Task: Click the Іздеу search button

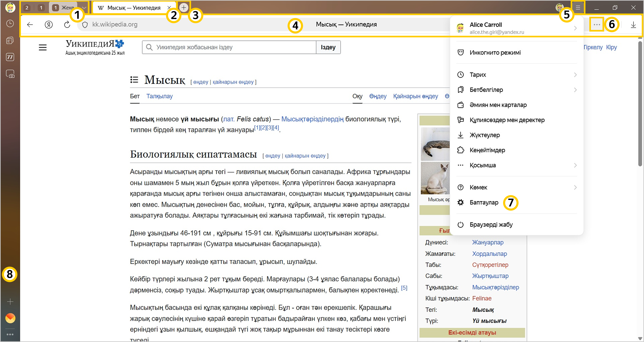Action: pyautogui.click(x=328, y=47)
